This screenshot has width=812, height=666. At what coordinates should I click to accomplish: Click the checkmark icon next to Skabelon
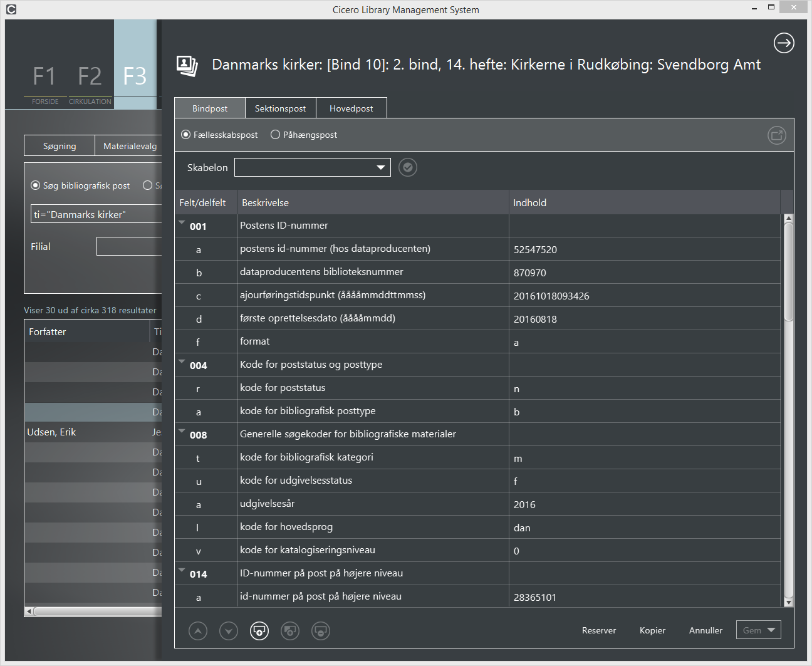coord(408,167)
